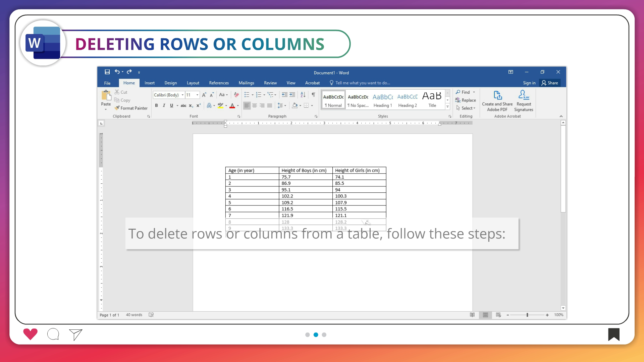Switch to the Insert tab

(150, 83)
